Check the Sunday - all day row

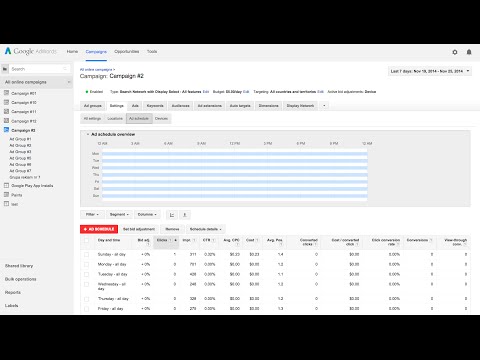87,254
